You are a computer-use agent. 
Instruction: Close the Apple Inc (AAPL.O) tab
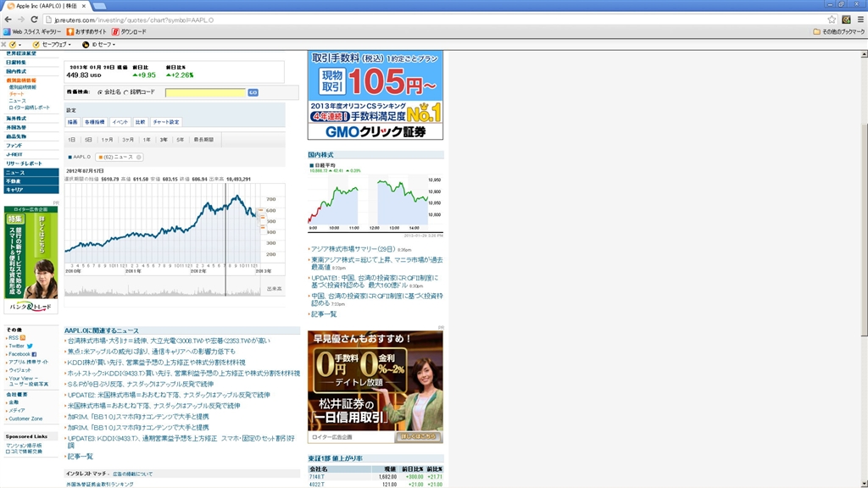click(84, 6)
